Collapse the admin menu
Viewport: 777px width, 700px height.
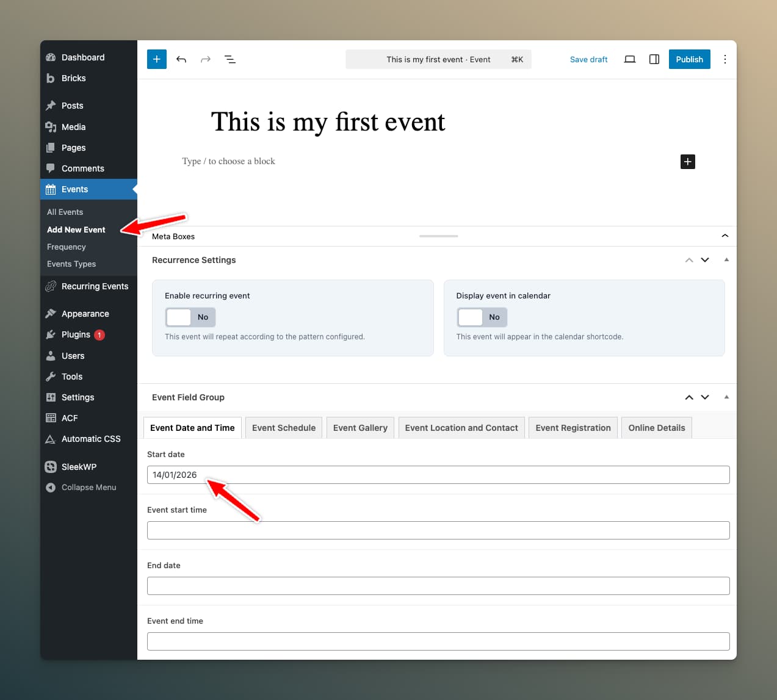coord(82,487)
